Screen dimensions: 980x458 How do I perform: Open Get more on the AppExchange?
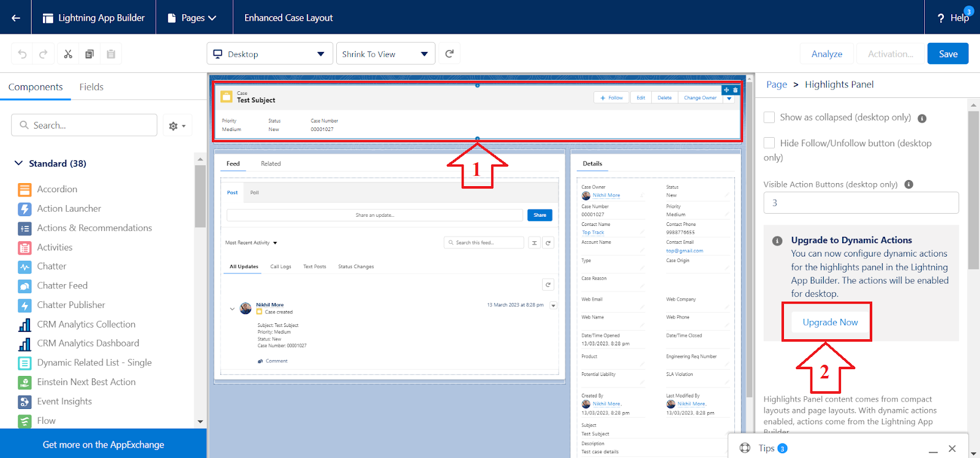(104, 445)
